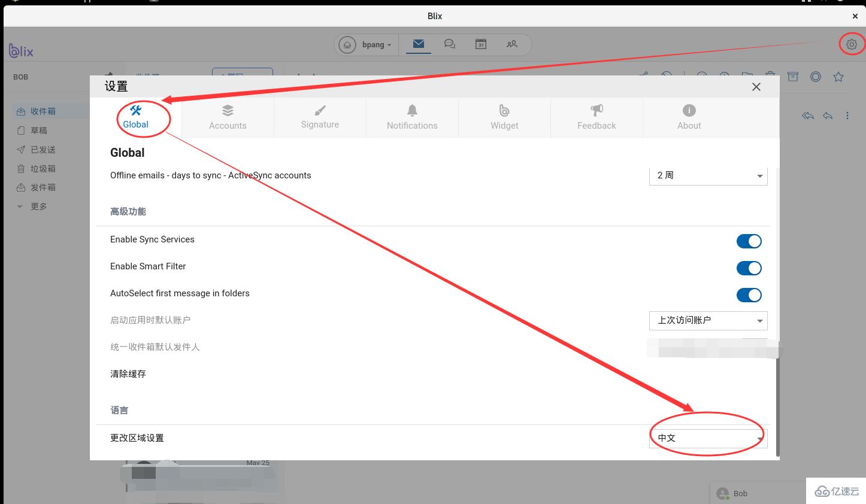Switch to the Notifications tab
The width and height of the screenshot is (866, 504).
point(412,117)
